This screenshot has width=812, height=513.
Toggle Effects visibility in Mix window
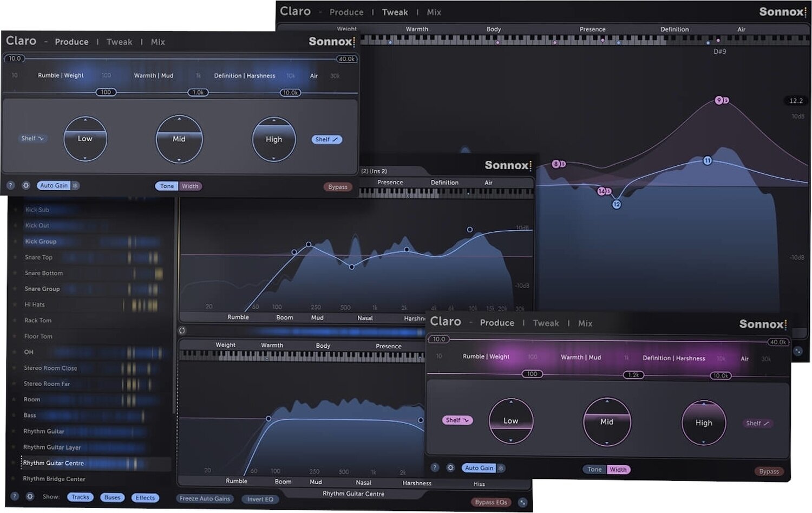pos(145,498)
